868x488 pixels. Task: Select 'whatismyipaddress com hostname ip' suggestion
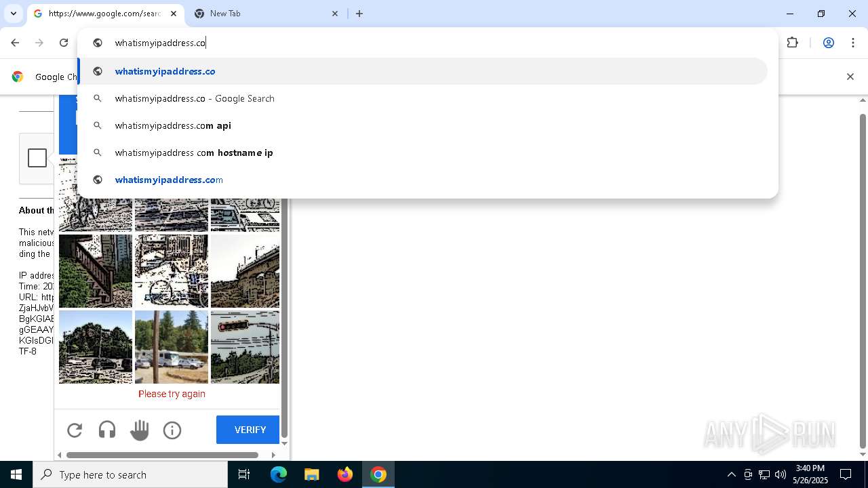click(x=422, y=152)
